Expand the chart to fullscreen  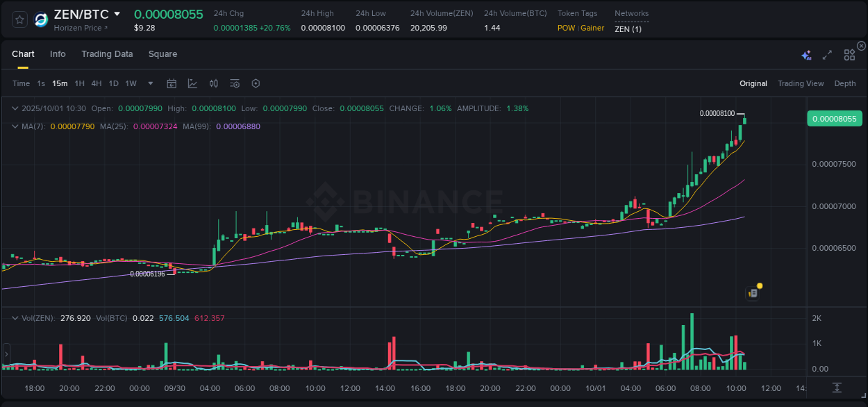pyautogui.click(x=826, y=54)
